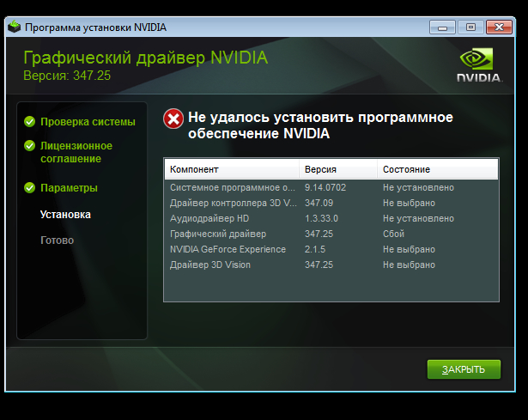Viewport: 528px width, 420px height.
Task: Close the window with the red X
Action: pyautogui.click(x=499, y=27)
